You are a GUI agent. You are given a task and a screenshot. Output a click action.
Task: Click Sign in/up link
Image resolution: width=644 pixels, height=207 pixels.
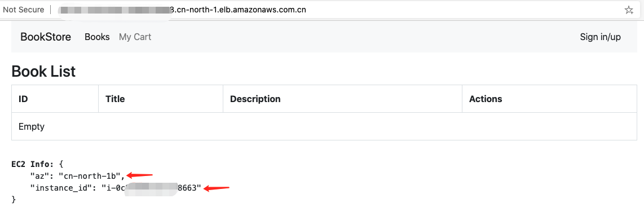point(600,37)
